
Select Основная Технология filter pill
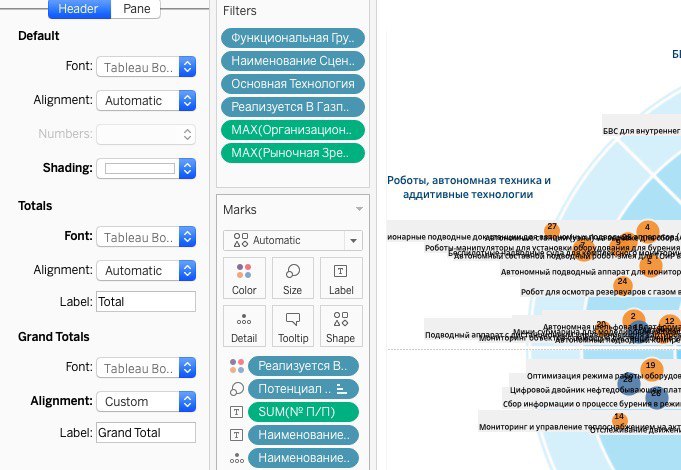click(x=293, y=84)
